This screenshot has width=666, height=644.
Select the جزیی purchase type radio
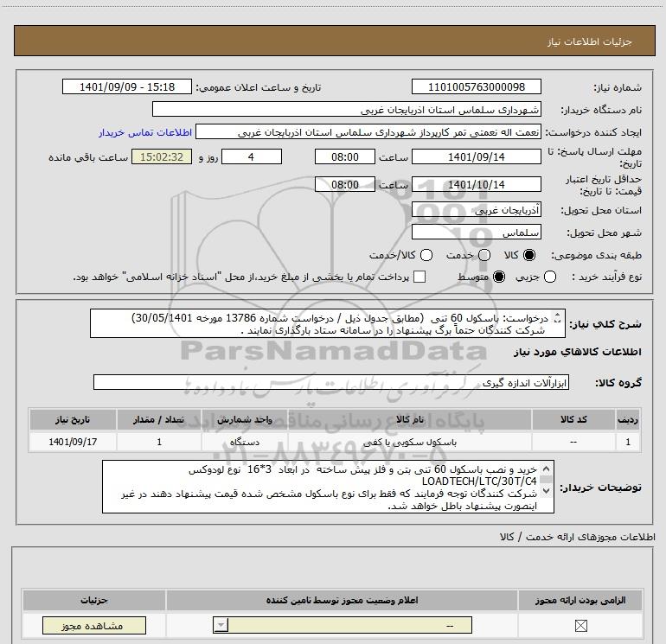click(550, 277)
